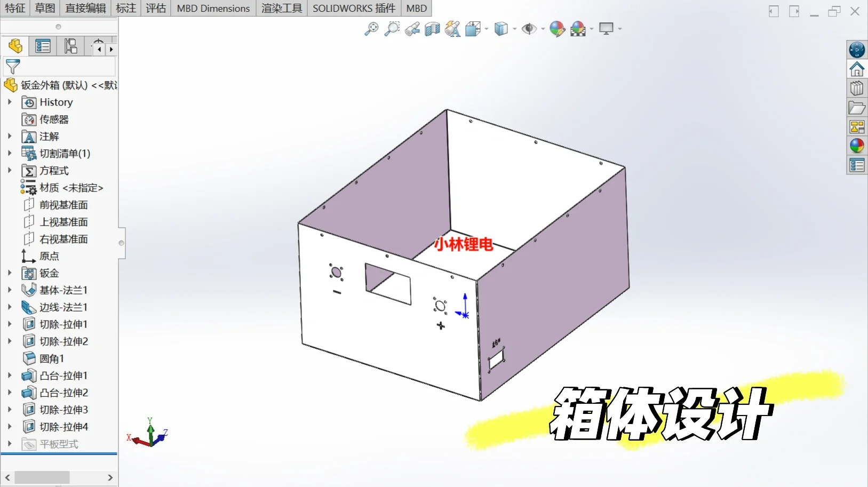Expand the 注解 node

(10, 136)
